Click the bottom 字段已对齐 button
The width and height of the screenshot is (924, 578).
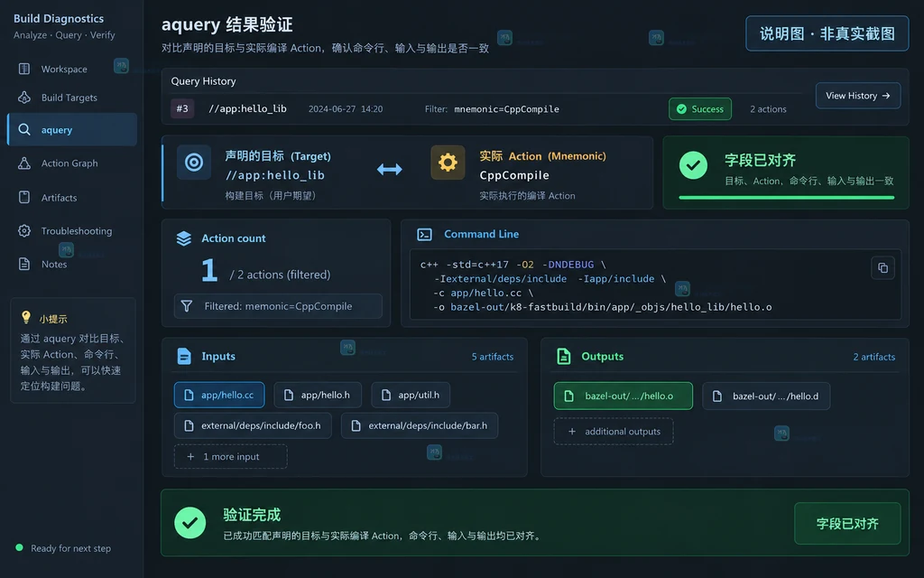[847, 523]
